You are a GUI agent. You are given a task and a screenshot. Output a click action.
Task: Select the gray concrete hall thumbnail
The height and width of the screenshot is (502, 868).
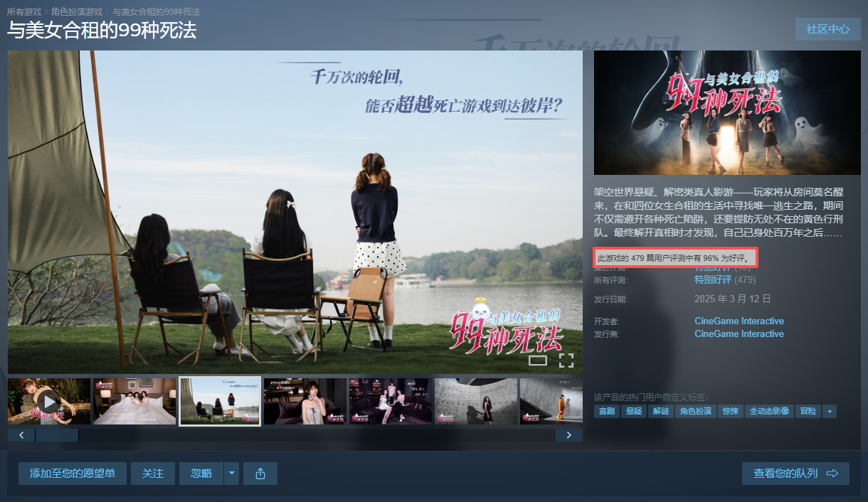coord(476,402)
